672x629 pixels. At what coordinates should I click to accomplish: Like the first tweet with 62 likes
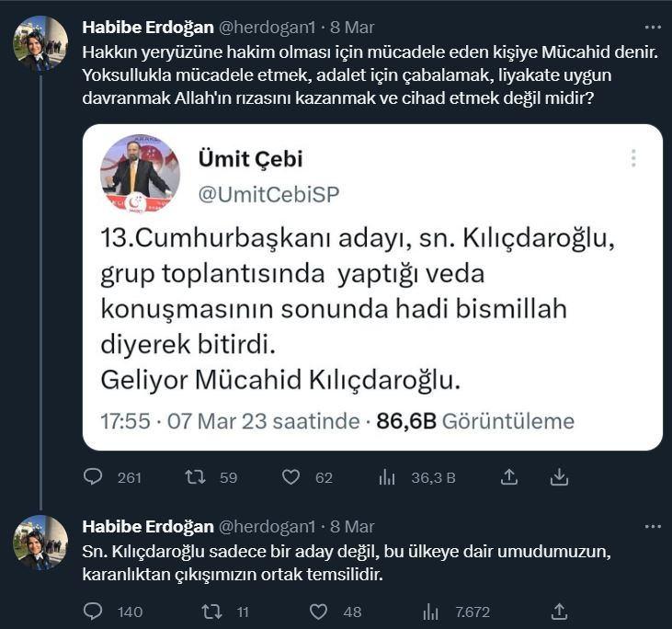(x=291, y=477)
